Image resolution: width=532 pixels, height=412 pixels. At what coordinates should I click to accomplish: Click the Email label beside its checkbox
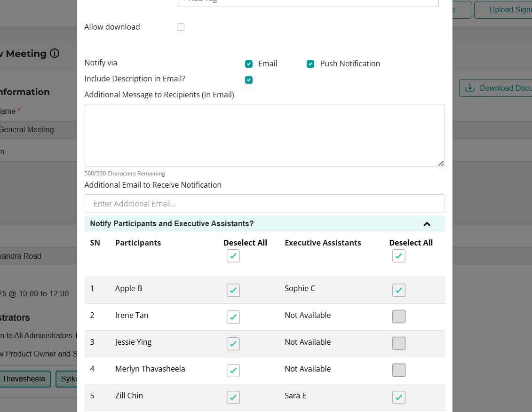(268, 64)
